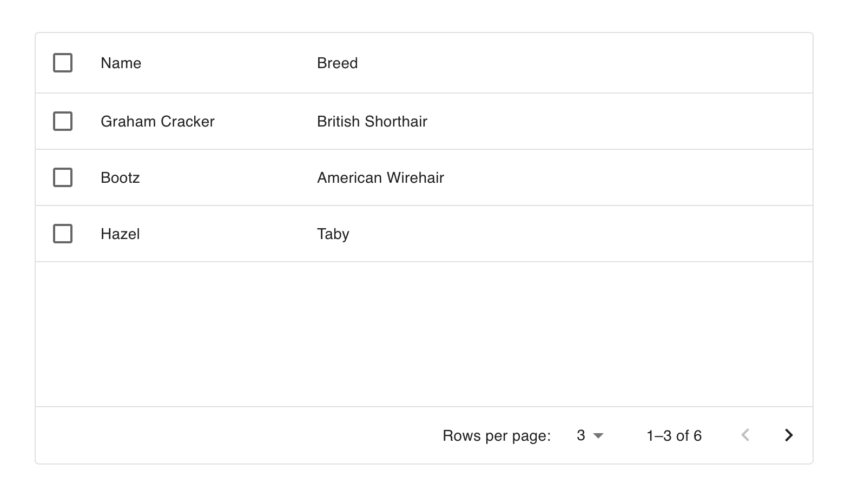Click the British Shorthair cell
This screenshot has height=504, width=858.
pyautogui.click(x=372, y=121)
